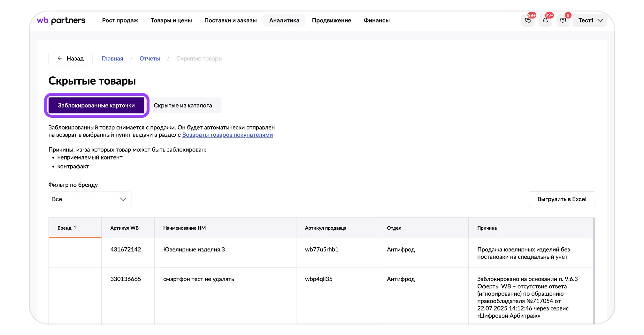
Task: Click the ascending sort arrow beside Бренд
Action: tap(75, 227)
